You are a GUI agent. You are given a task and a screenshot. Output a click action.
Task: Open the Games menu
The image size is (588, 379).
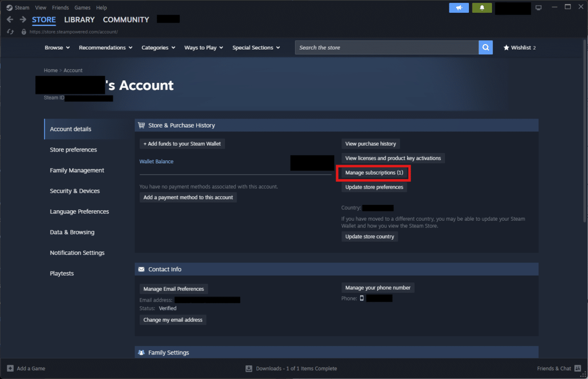82,8
